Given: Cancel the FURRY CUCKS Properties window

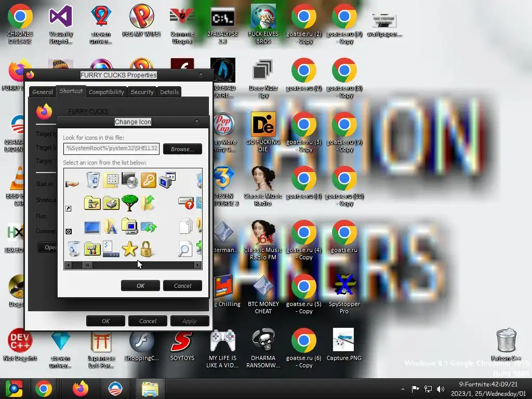Looking at the screenshot, I should point(148,321).
